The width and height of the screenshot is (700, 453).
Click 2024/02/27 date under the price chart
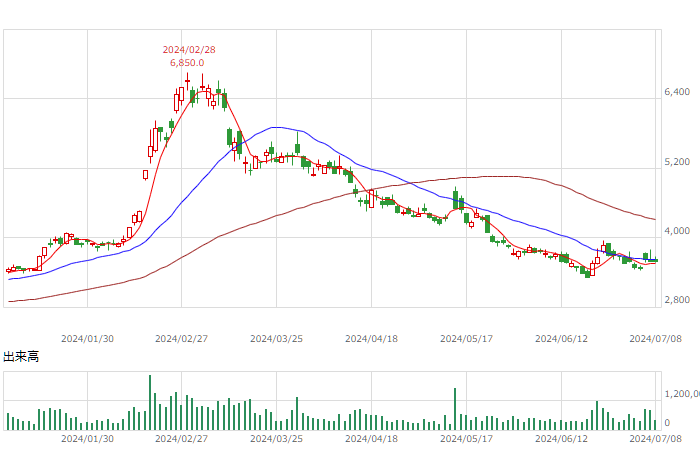coord(181,339)
